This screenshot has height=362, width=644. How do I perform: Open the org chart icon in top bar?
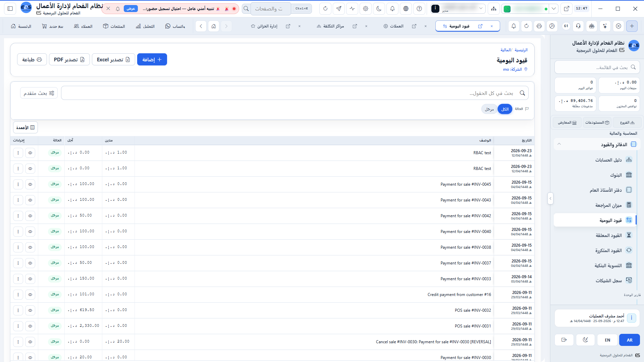point(494,9)
